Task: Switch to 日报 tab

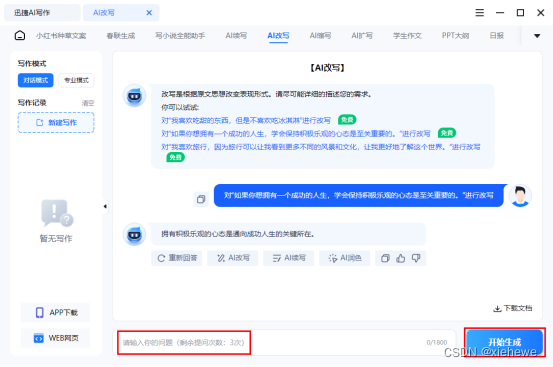Action: click(497, 36)
